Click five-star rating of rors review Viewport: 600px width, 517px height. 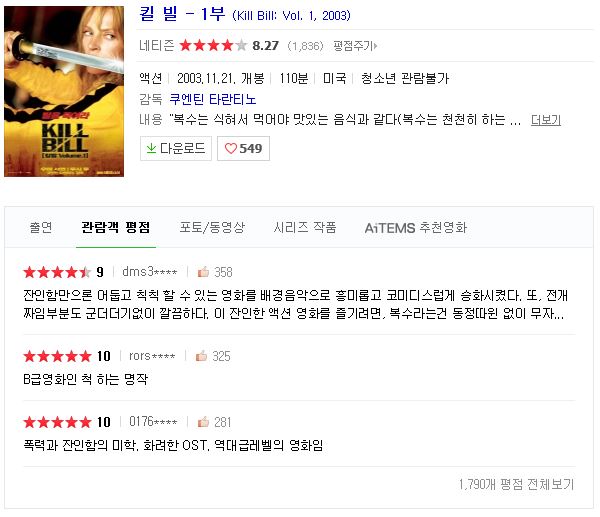57,356
